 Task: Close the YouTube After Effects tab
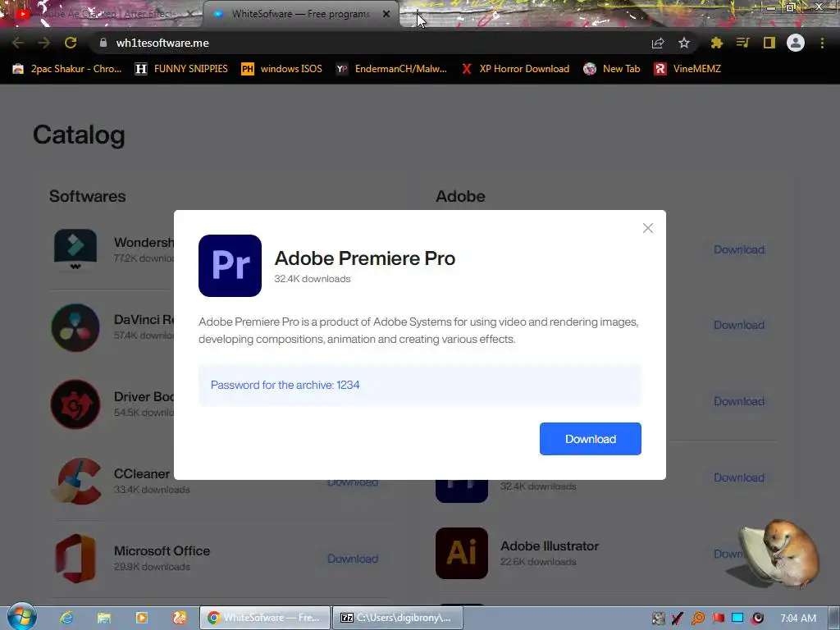[190, 14]
